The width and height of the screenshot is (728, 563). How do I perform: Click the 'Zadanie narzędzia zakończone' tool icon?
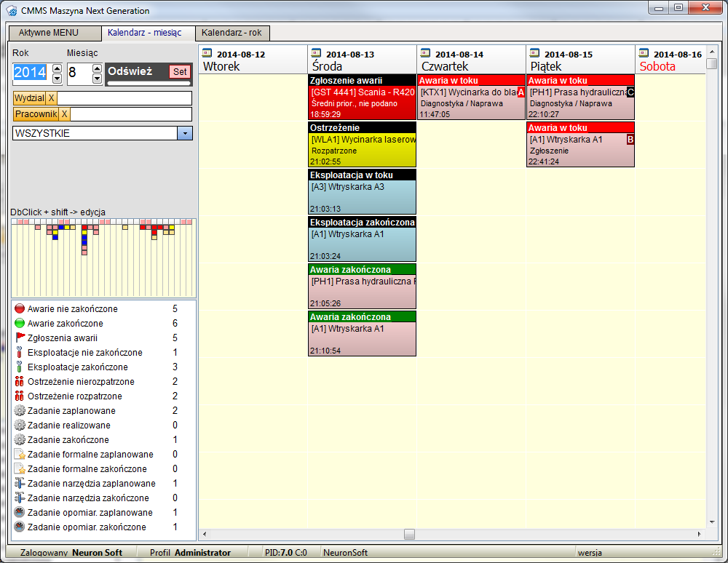pos(20,498)
